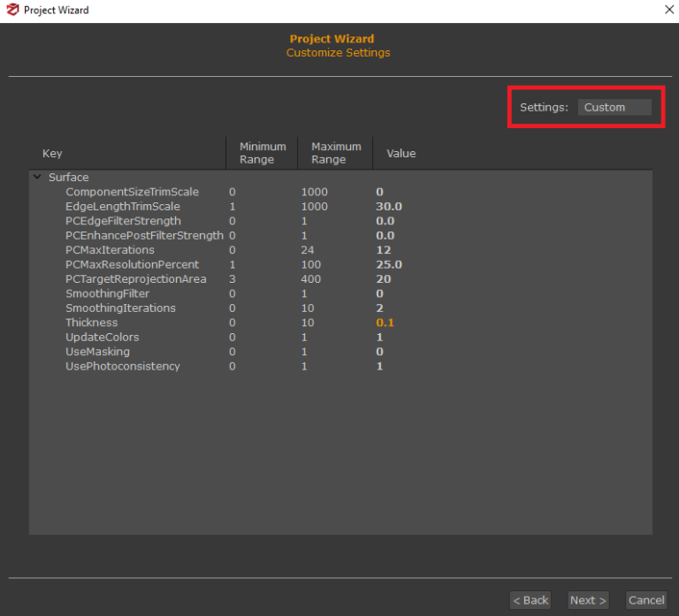
Task: Cancel the Project Wizard
Action: click(x=645, y=600)
